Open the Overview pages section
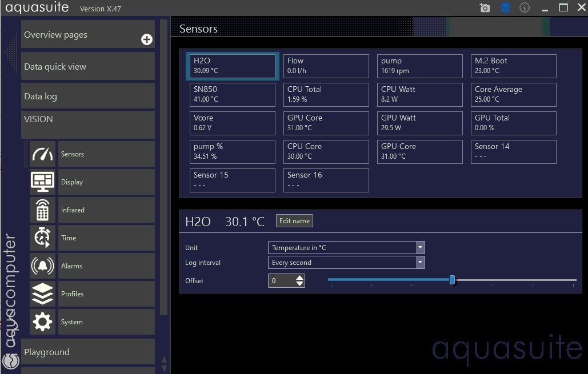This screenshot has width=588, height=374. 88,34
